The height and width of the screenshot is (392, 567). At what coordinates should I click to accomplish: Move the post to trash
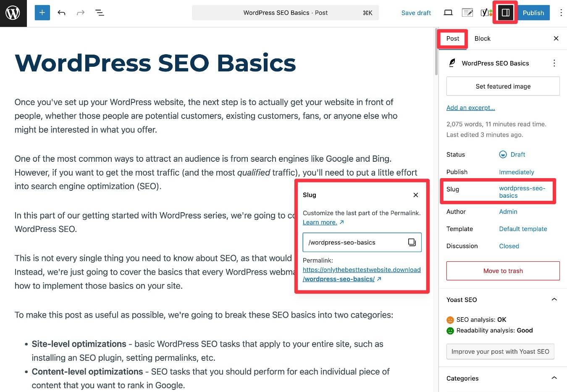(503, 271)
